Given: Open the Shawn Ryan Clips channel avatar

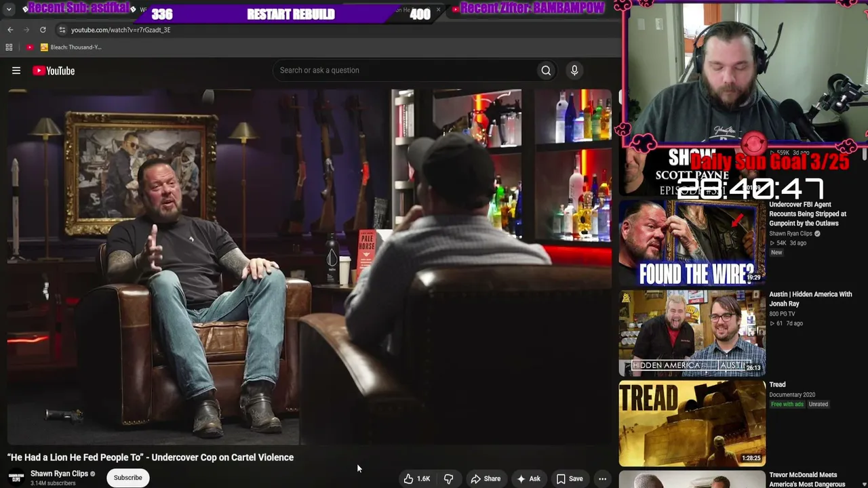Looking at the screenshot, I should (16, 478).
